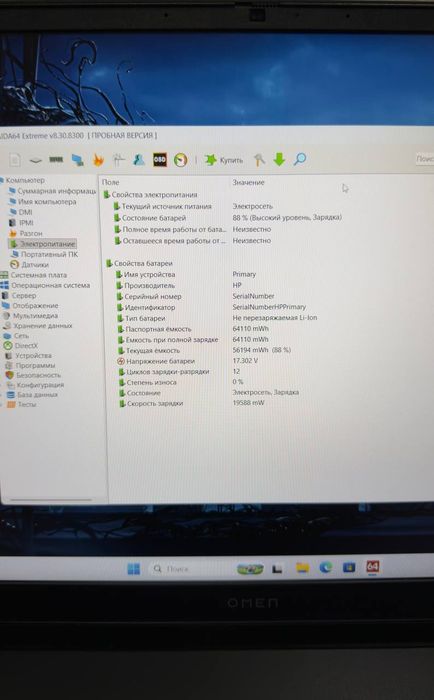434x700 pixels.
Task: Expand the Отображение category
Action: click(30, 306)
